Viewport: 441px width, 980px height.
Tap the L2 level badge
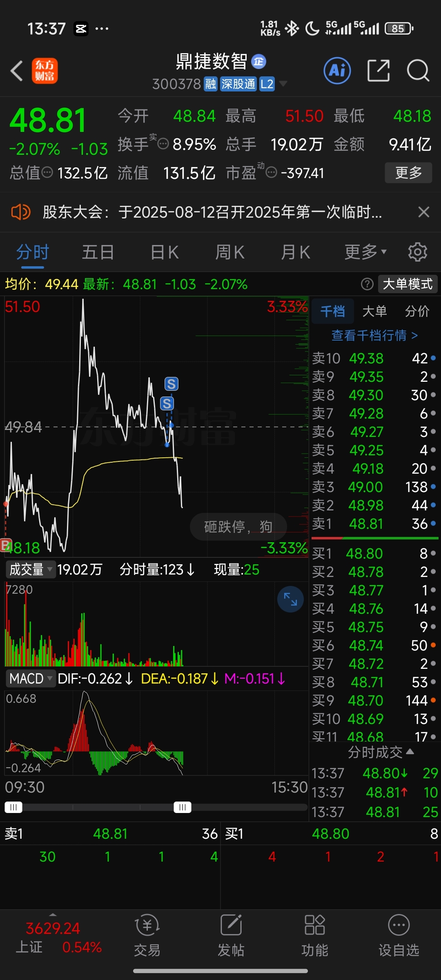click(x=267, y=84)
